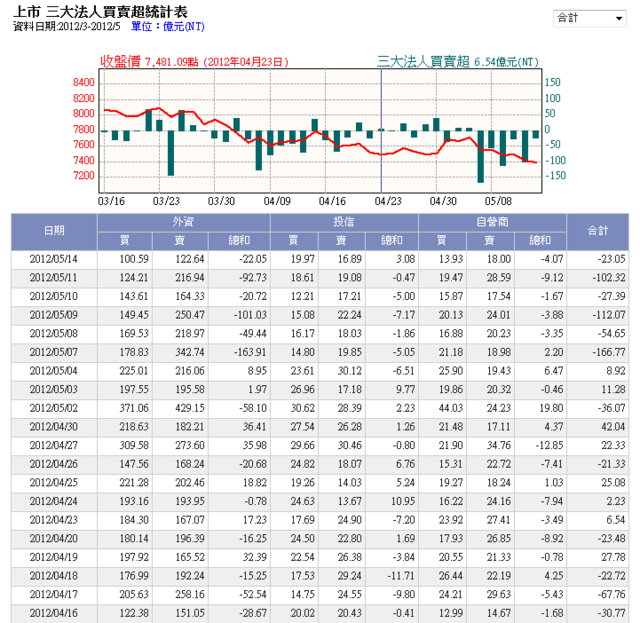Click dealer sell value 34.76
This screenshot has width=640, height=623.
[x=498, y=446]
